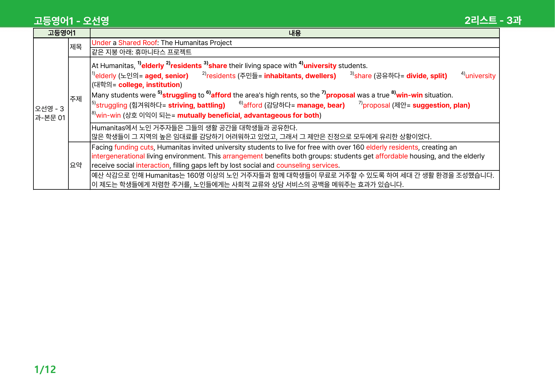Select the 고등영어1 column header cell
The width and height of the screenshot is (555, 392).
62,33
